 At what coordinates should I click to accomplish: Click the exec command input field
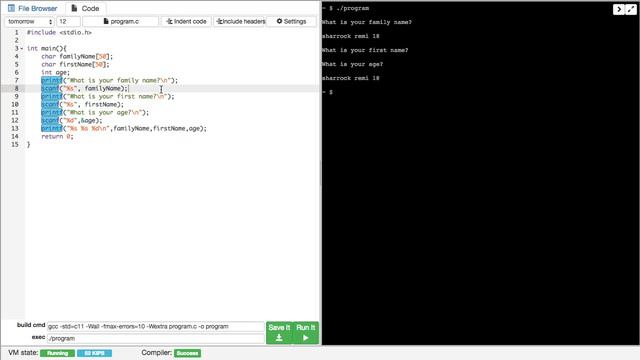(156, 338)
